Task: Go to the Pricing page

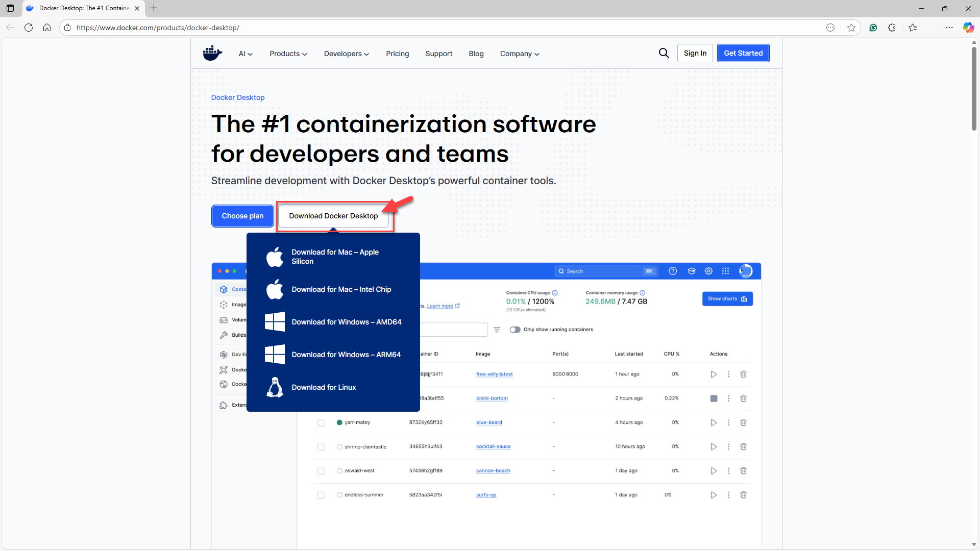Action: 397,54
